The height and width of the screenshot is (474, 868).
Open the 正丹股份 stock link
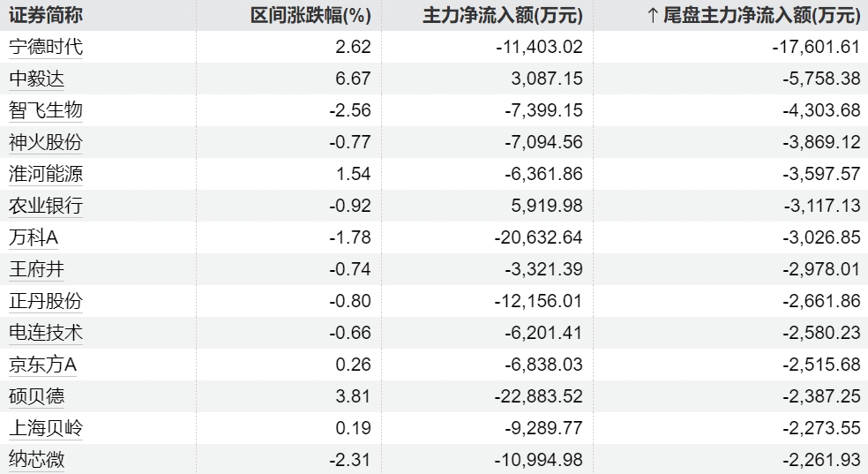click(46, 301)
